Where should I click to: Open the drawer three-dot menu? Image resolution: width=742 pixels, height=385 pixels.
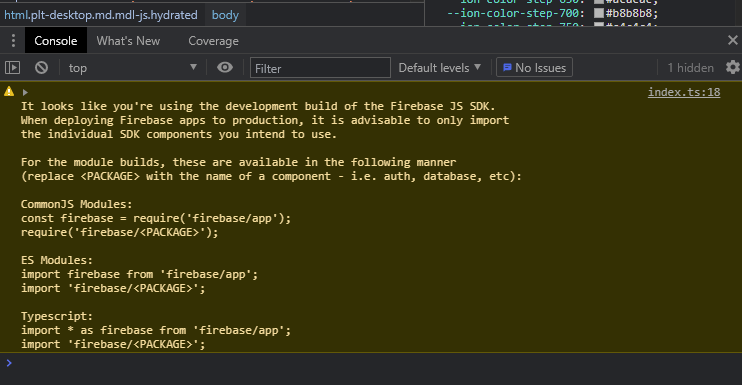(x=13, y=41)
